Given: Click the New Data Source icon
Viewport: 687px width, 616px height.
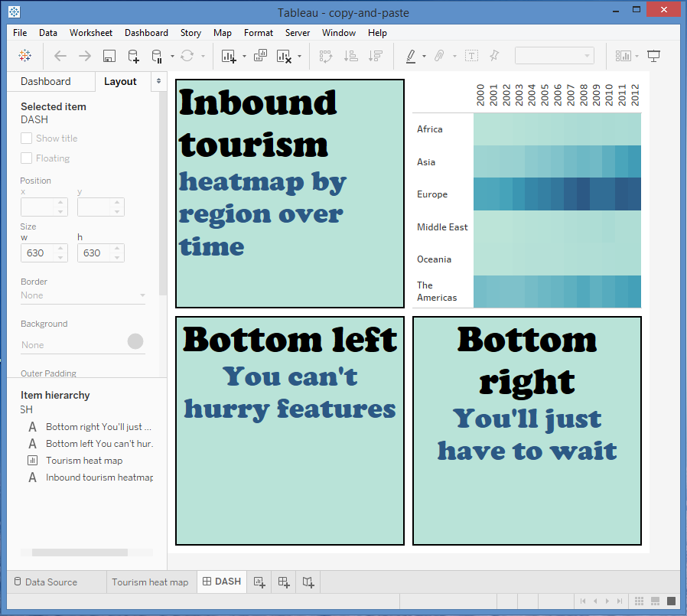Looking at the screenshot, I should pyautogui.click(x=133, y=56).
